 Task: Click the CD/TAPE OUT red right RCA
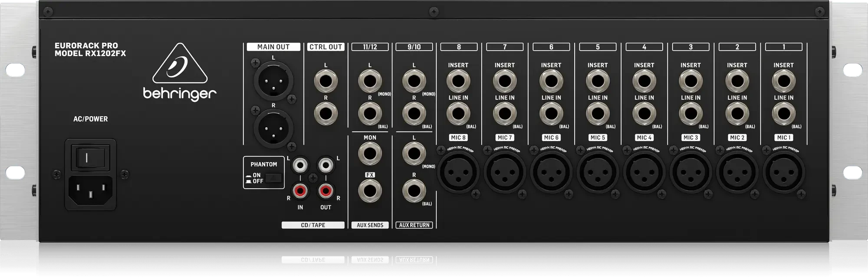(x=325, y=190)
